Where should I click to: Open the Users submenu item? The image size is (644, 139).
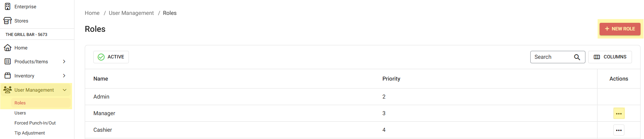click(x=20, y=113)
